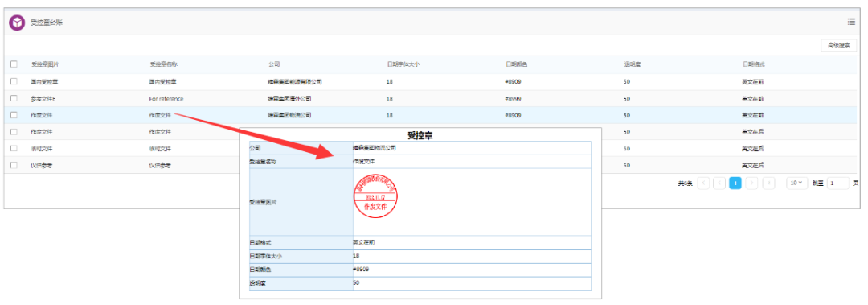The height and width of the screenshot is (305, 868).
Task: Check the box for the 临时文件 row
Action: [x=14, y=149]
